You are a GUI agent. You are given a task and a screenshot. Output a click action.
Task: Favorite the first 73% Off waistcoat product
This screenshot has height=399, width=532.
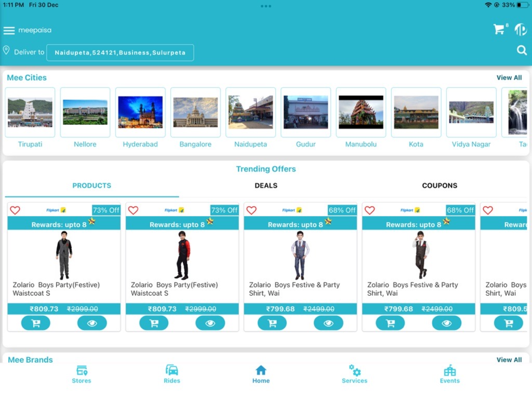pos(15,210)
